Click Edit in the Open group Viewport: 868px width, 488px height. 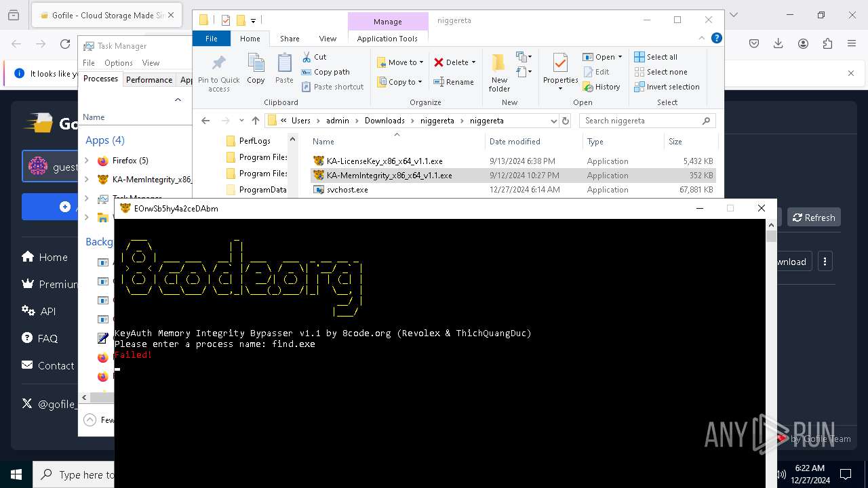(x=596, y=72)
